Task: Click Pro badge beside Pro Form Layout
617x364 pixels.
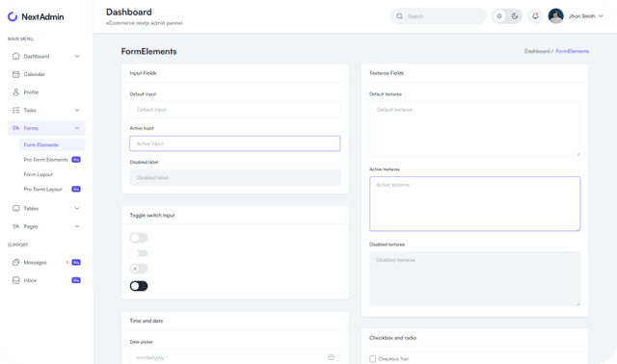Action: (x=76, y=189)
